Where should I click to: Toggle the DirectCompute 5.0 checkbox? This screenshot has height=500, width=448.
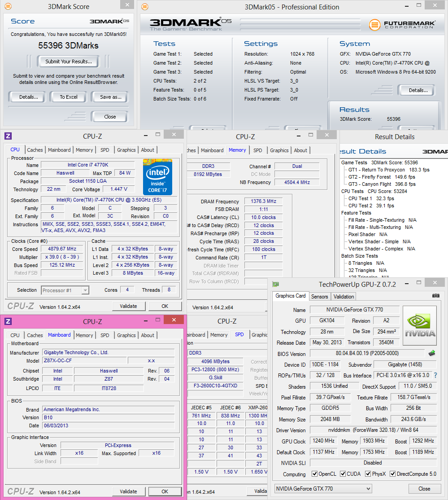pos(392,474)
